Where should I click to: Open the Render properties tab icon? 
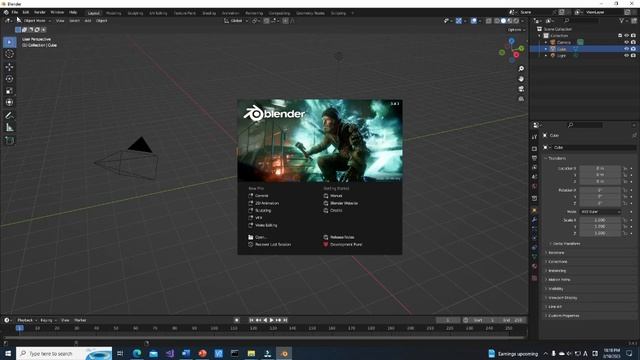tap(534, 149)
